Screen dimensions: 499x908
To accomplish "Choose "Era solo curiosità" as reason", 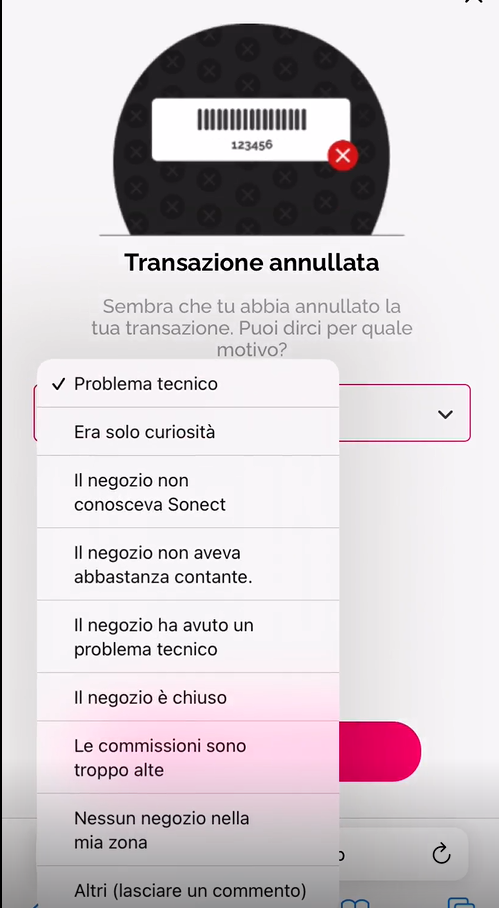I will (188, 432).
